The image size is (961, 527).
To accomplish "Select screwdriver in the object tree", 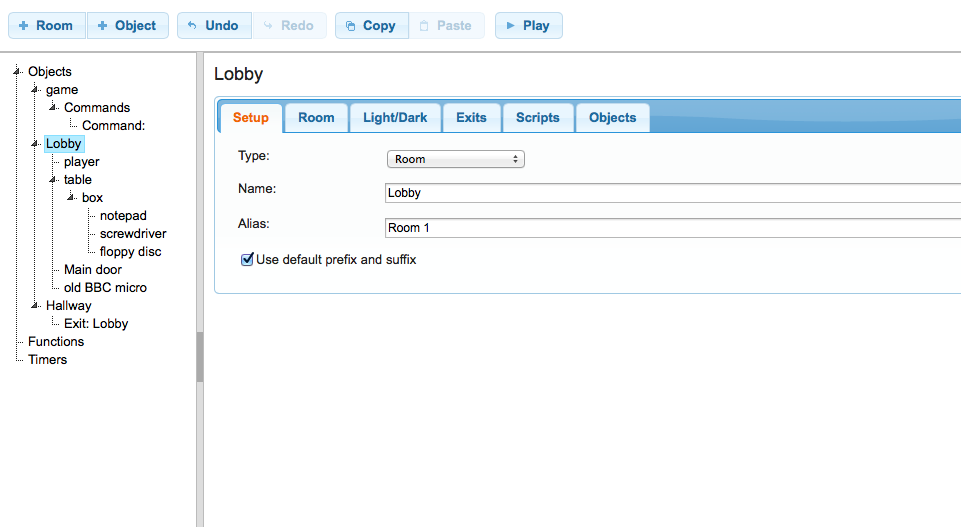I will (x=133, y=234).
